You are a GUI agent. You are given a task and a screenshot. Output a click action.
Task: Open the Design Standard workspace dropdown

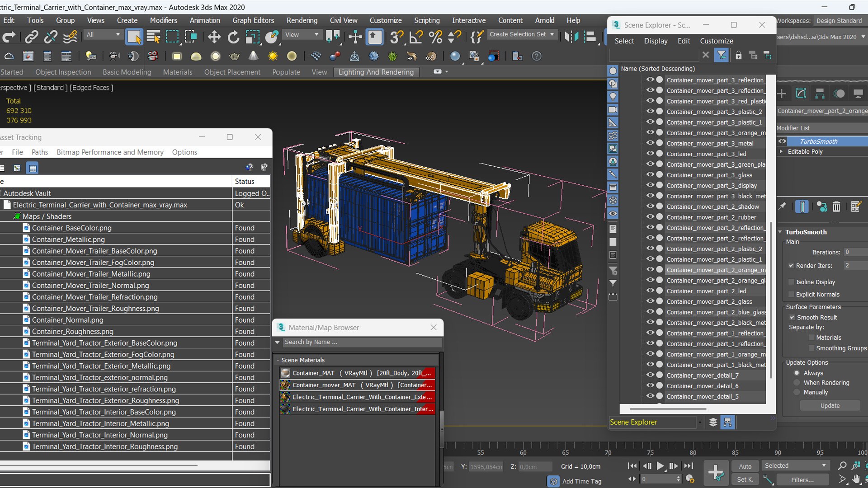point(841,21)
